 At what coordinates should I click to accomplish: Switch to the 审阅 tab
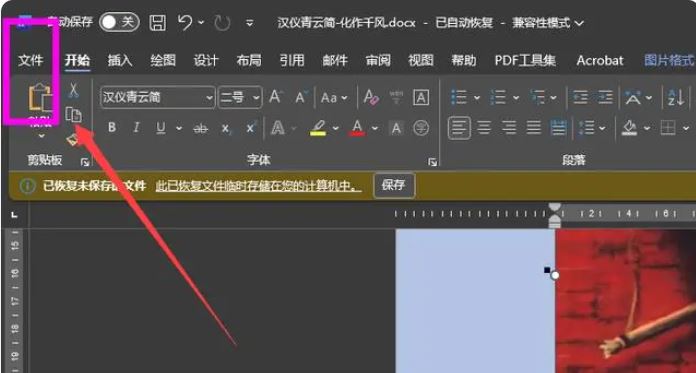coord(378,60)
